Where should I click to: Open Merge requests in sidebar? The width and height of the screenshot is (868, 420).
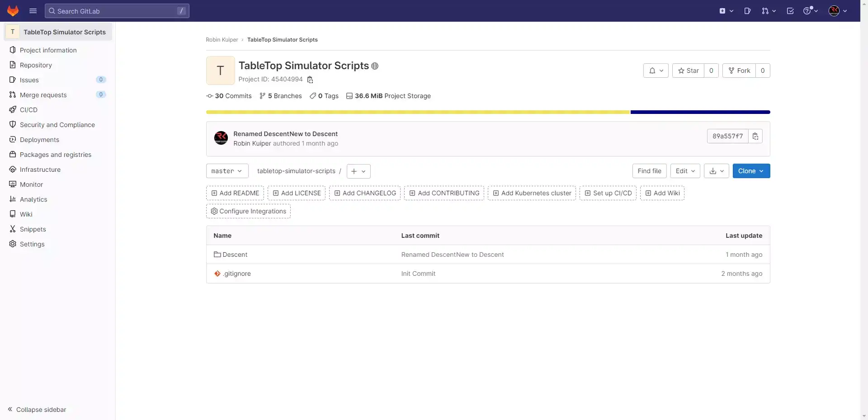tap(58, 95)
